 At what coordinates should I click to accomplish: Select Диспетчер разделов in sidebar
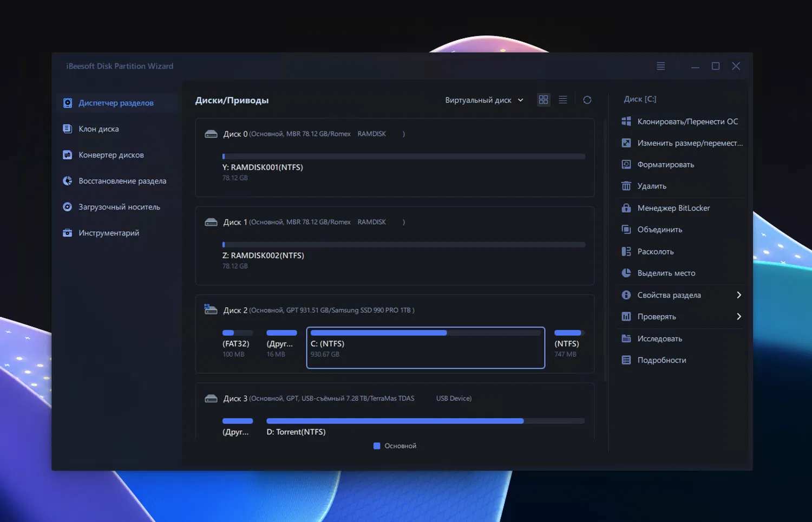tap(117, 103)
